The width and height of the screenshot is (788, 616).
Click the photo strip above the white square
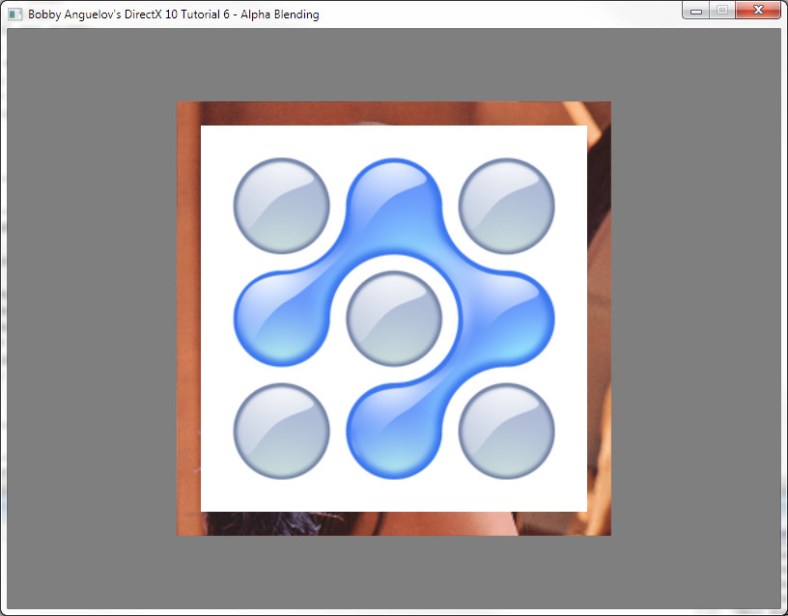point(394,113)
